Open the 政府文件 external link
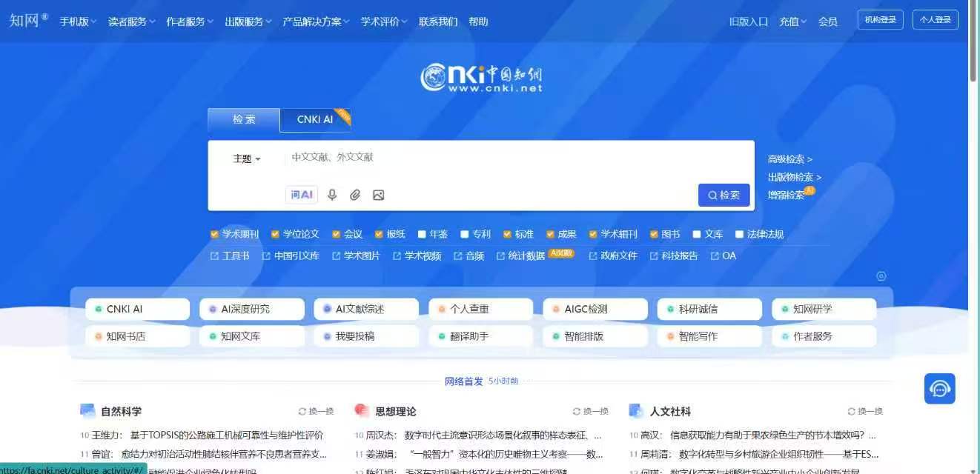Viewport: 980px width, 474px height. (613, 256)
